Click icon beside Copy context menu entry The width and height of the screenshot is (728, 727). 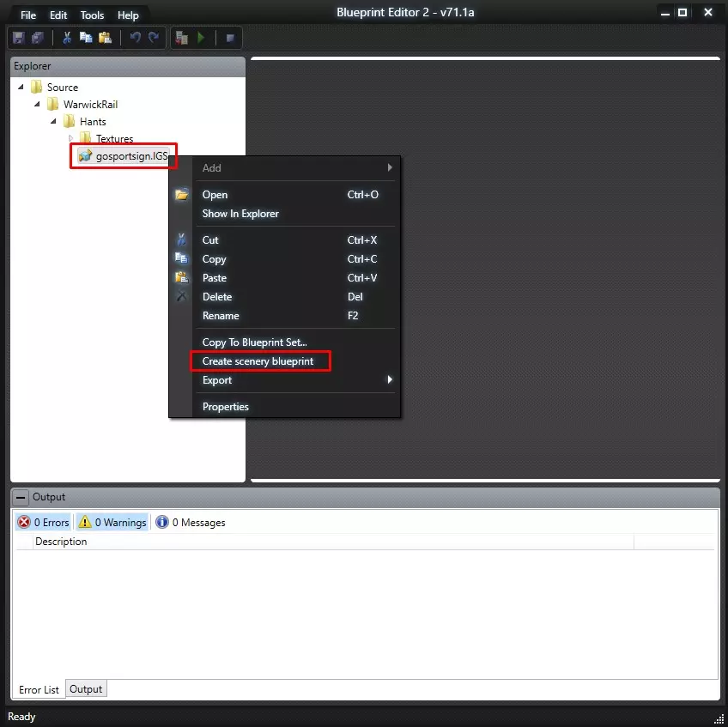point(181,258)
